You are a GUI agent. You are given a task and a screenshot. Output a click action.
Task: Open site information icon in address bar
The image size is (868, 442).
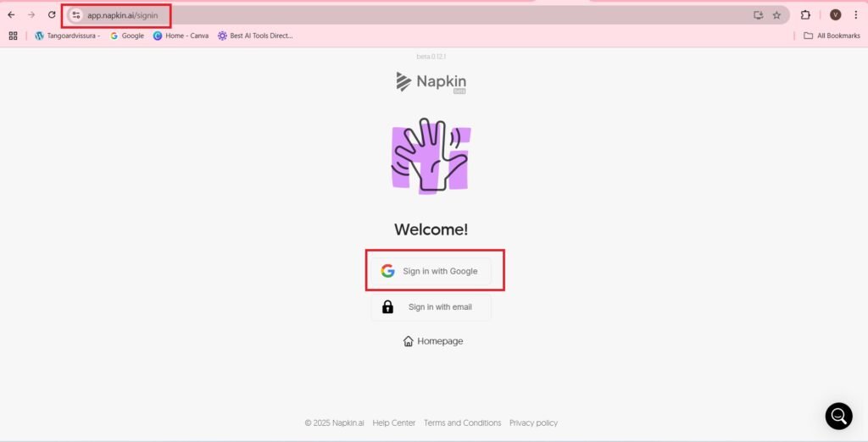click(x=75, y=15)
